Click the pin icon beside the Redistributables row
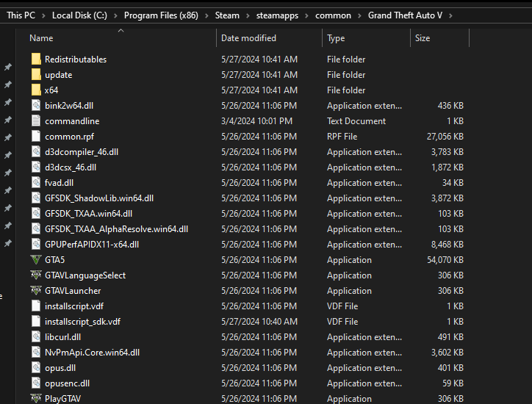This screenshot has height=404, width=532. [x=8, y=67]
